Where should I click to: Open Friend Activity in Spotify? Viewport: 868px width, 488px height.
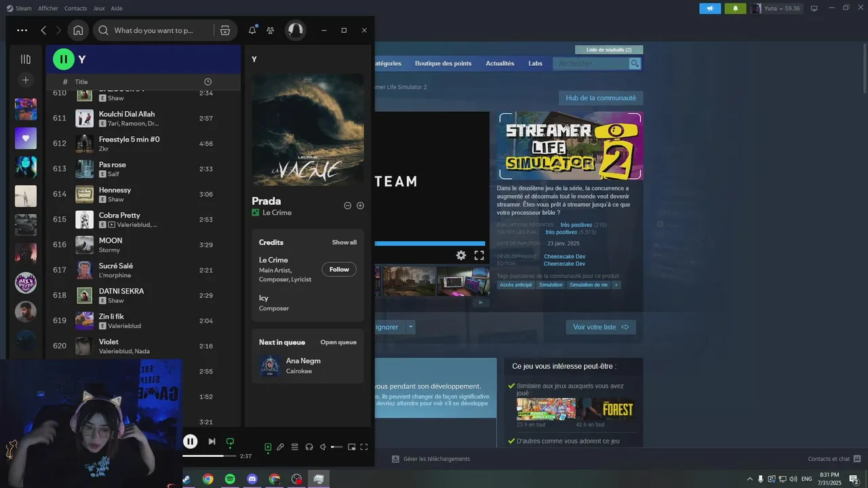point(271,30)
